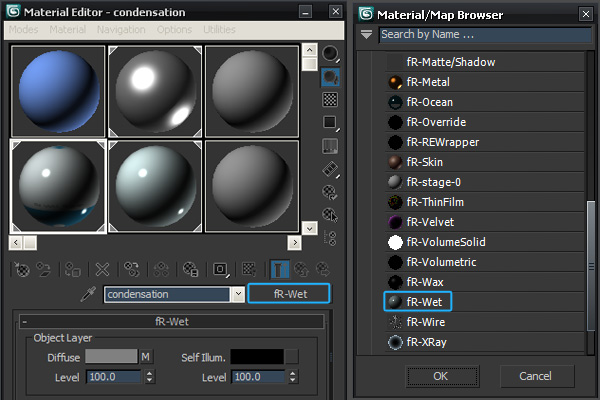Select fR-XRay material
600x400 pixels.
click(x=484, y=342)
